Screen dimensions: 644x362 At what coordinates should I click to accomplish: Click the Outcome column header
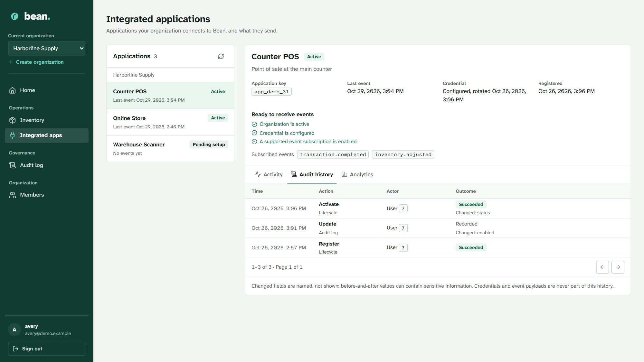pyautogui.click(x=466, y=191)
